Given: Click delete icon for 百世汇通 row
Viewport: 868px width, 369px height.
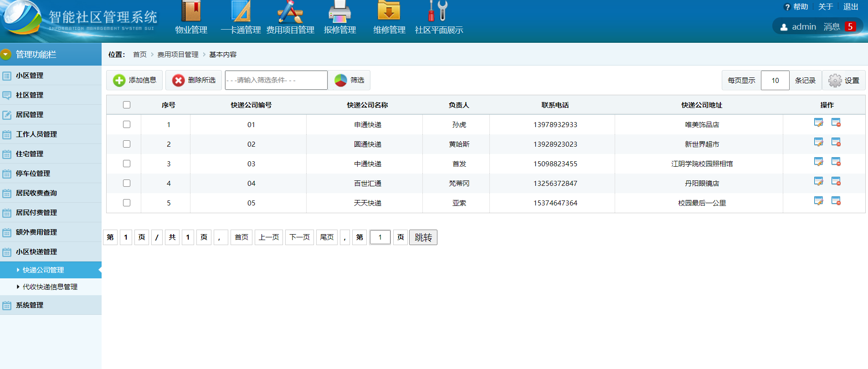Looking at the screenshot, I should point(836,182).
